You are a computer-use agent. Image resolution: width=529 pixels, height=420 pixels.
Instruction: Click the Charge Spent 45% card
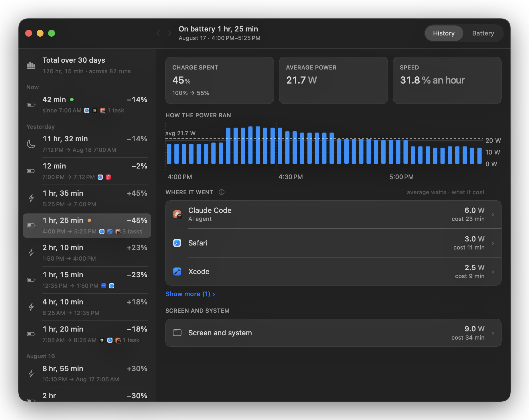coord(220,80)
